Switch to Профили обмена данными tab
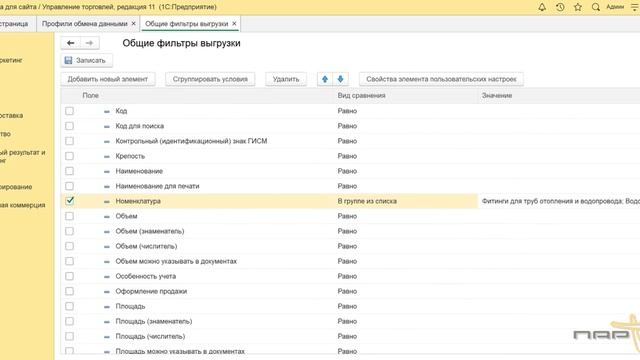Viewport: 640px width, 360px height. pos(84,24)
